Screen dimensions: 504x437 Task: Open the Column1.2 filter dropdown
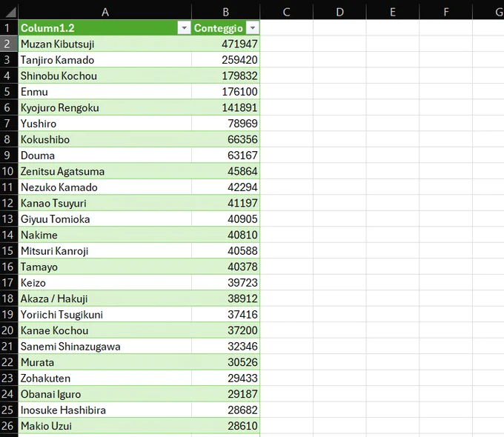click(x=184, y=28)
